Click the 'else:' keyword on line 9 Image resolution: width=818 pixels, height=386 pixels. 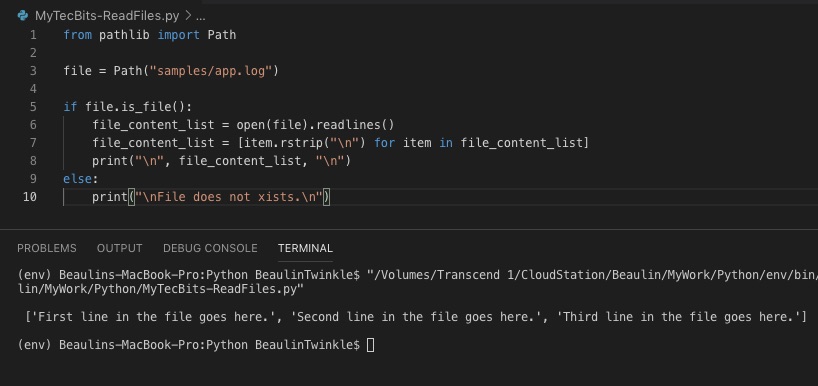80,179
